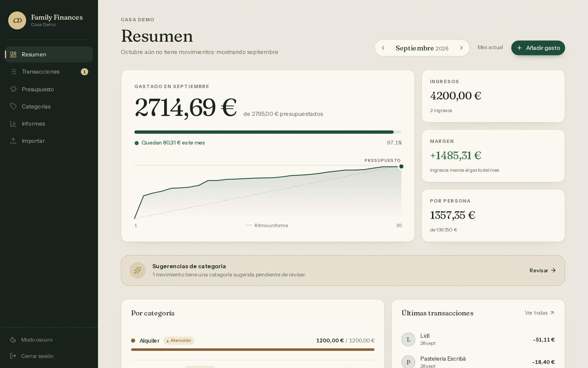Click the plus icon on Añadir gasto
This screenshot has width=588, height=368.
(x=519, y=48)
